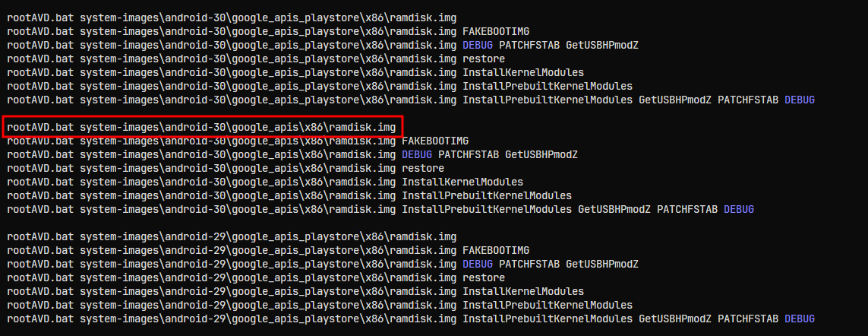This screenshot has height=336, width=868.
Task: Click PATCHFSTAB in last android-29 line
Action: pyautogui.click(x=748, y=319)
